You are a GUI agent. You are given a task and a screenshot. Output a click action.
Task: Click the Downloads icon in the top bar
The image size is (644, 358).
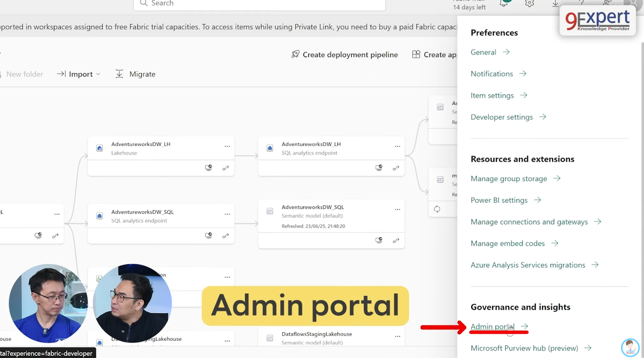point(555,4)
